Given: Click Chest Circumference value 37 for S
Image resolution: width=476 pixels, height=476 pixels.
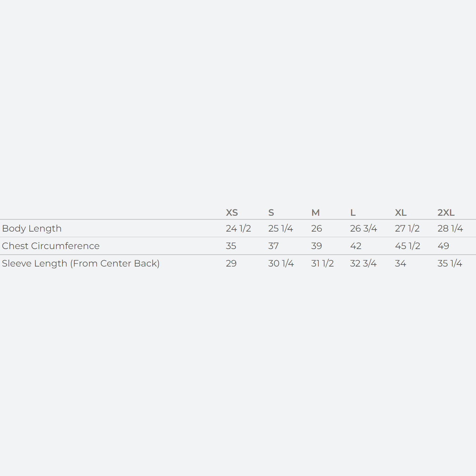Looking at the screenshot, I should point(273,246).
